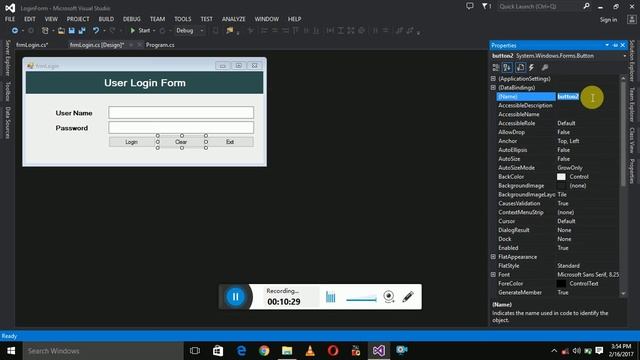Open the ANALYZE menu
Viewport: 640px width, 360px height.
tap(233, 19)
